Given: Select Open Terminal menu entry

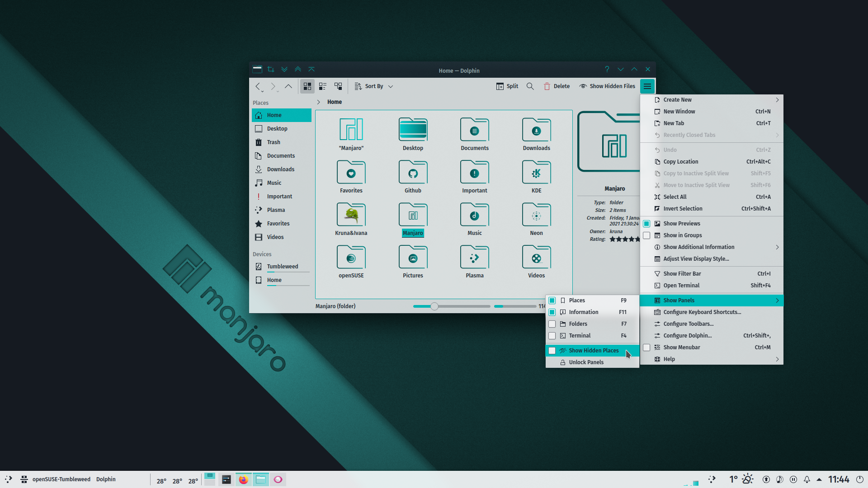Looking at the screenshot, I should (x=712, y=286).
